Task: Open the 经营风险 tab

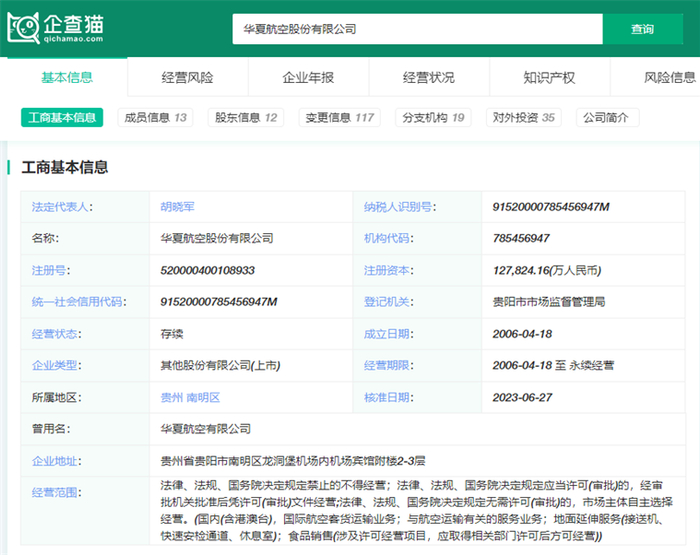Action: point(187,78)
